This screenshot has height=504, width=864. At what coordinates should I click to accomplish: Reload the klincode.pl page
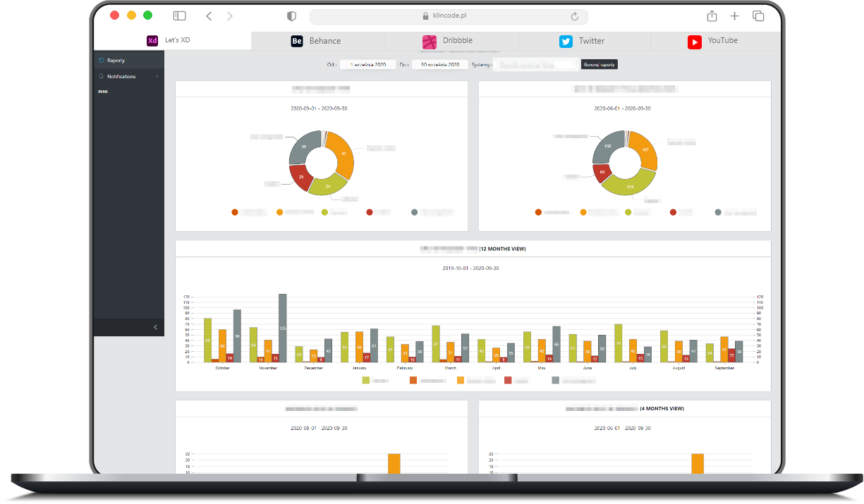[x=575, y=16]
